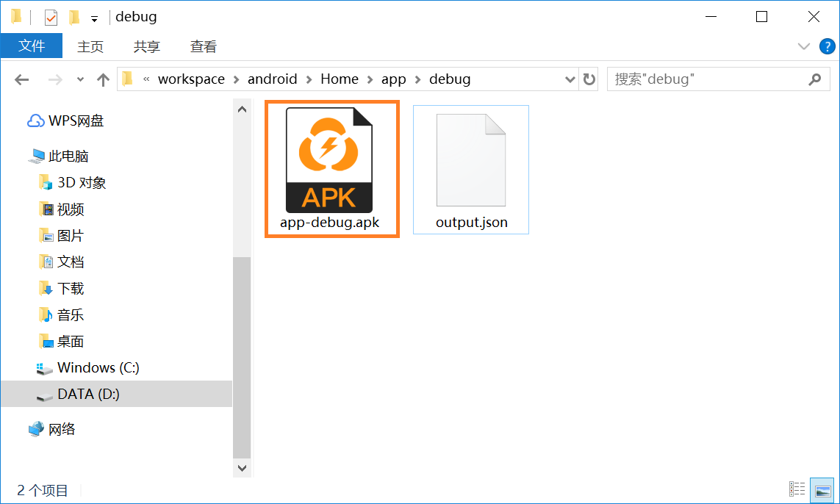Screen dimensions: 840x504
Task: Expand the chevron after workspace breadcrumb
Action: point(236,80)
